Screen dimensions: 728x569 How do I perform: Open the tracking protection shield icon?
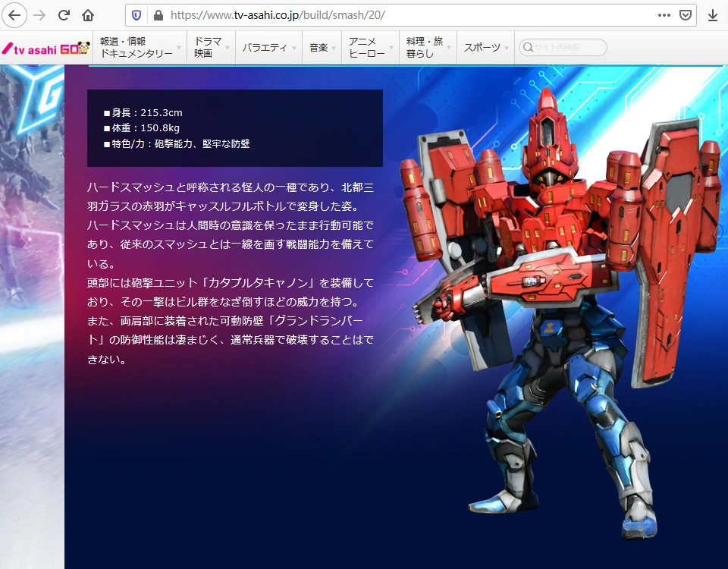pyautogui.click(x=136, y=15)
